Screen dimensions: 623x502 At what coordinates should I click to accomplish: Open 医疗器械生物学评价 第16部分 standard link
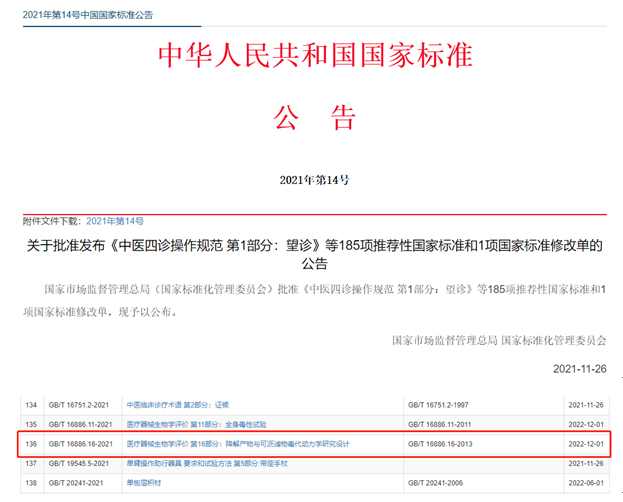pos(237,443)
